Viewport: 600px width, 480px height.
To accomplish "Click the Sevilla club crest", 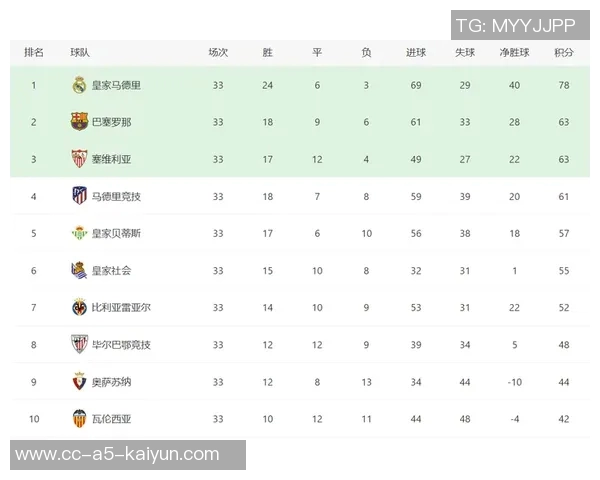I will (80, 159).
